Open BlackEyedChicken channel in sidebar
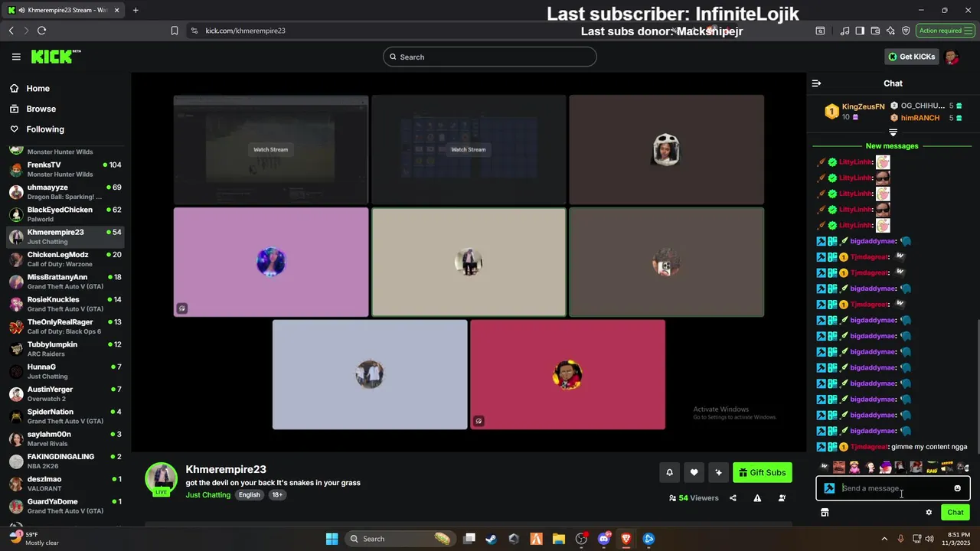980x551 pixels. [x=65, y=214]
